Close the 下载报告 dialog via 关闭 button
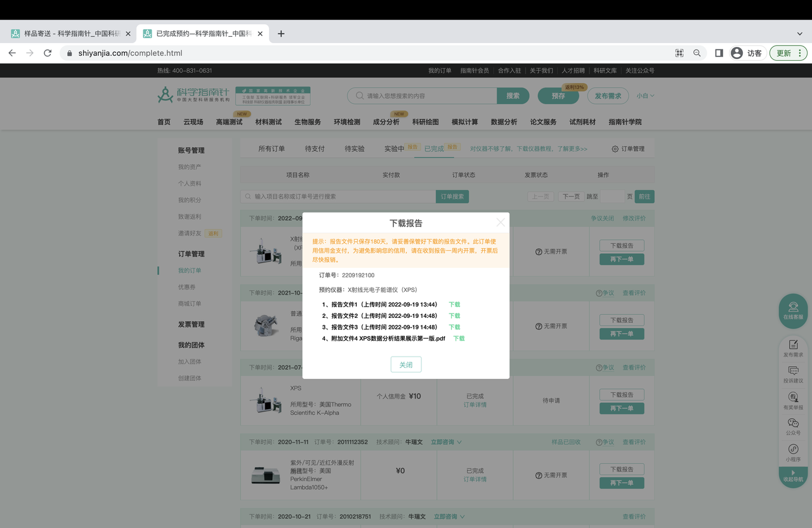This screenshot has width=812, height=528. (405, 364)
